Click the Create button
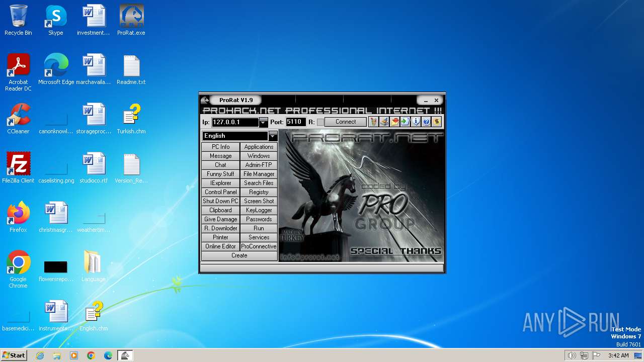 239,255
